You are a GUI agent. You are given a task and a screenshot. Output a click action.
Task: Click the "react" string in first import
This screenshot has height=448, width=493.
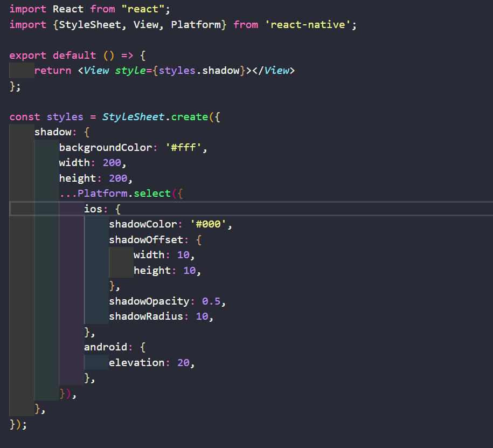(143, 9)
